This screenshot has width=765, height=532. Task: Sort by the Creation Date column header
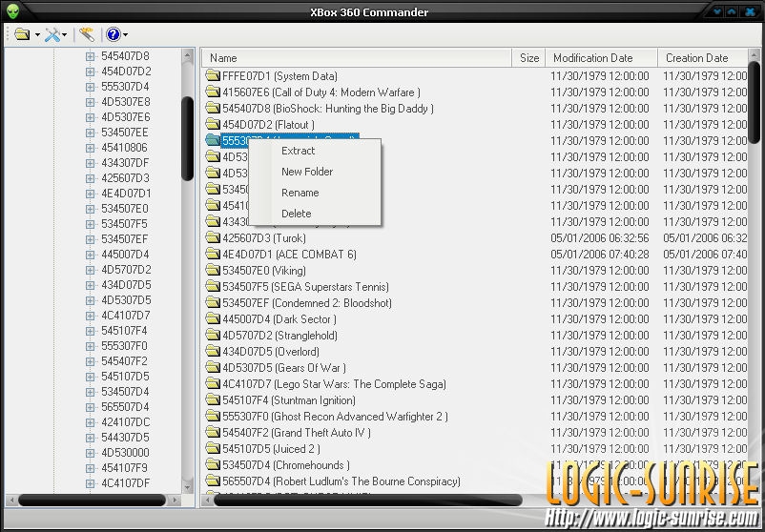pyautogui.click(x=703, y=58)
